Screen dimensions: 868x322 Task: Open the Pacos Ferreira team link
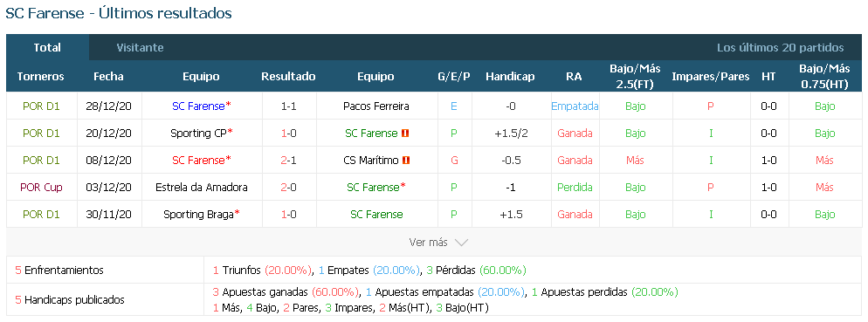(x=375, y=106)
